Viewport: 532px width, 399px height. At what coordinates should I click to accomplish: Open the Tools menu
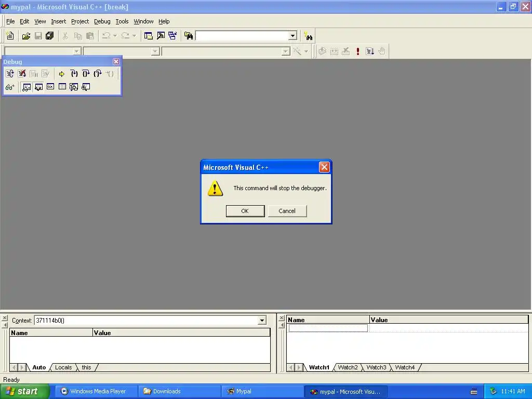(122, 21)
